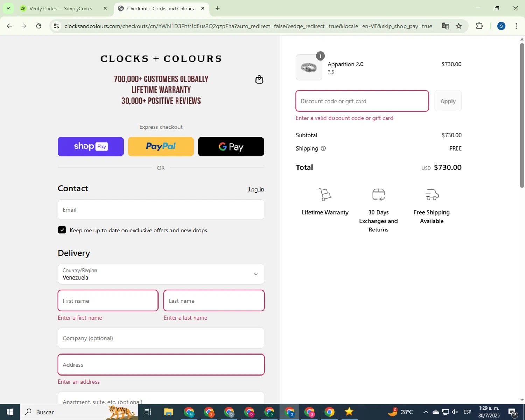Viewport: 525px width, 420px height.
Task: Open OneDrive cloud tray icon
Action: click(435, 412)
